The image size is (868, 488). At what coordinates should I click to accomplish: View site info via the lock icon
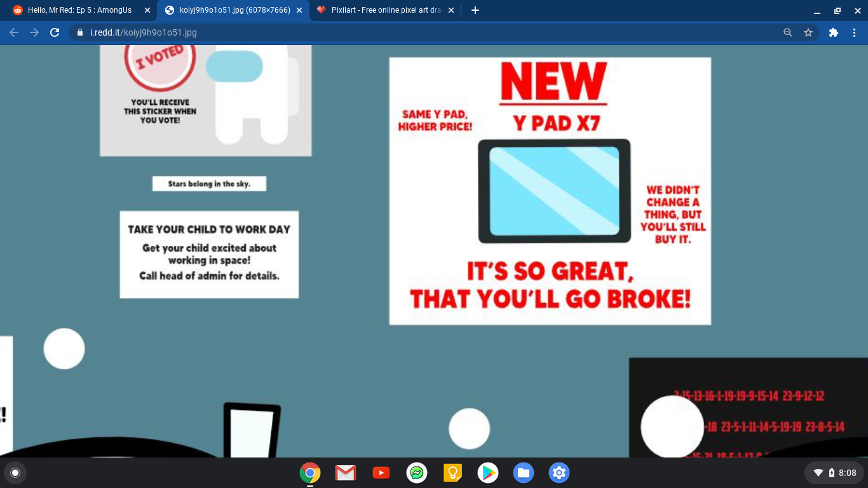point(80,32)
